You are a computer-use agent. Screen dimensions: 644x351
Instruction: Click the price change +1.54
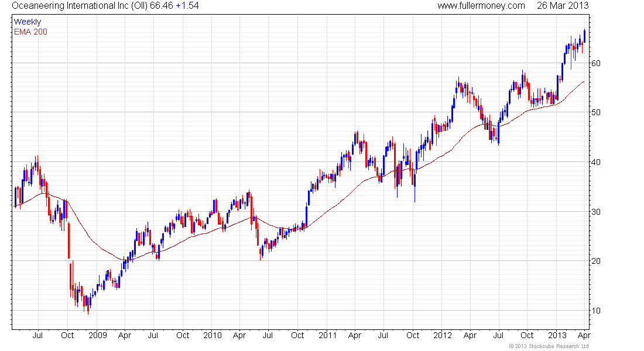[187, 6]
